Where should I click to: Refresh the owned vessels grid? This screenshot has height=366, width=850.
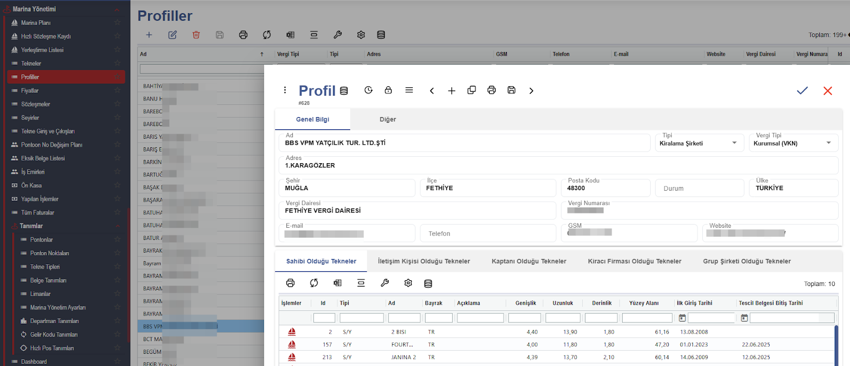313,283
